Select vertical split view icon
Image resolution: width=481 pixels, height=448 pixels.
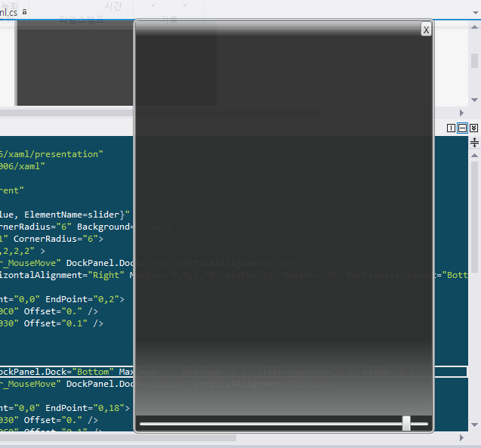(x=451, y=128)
